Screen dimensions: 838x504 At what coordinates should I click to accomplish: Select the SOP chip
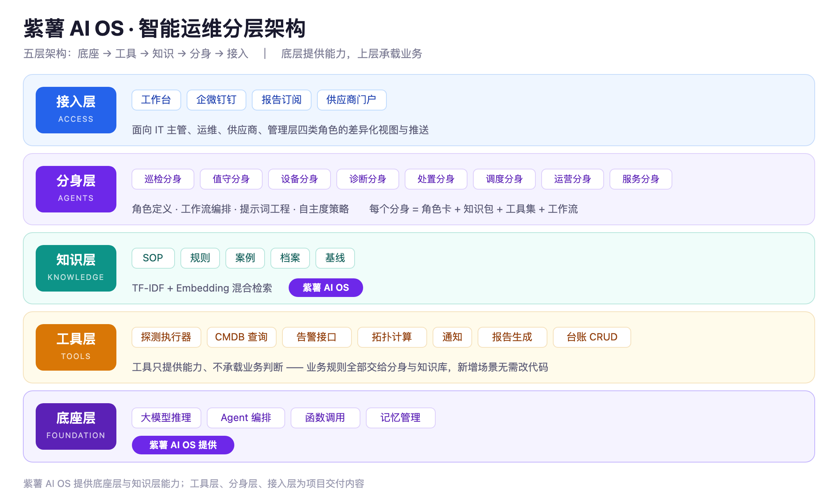pyautogui.click(x=153, y=258)
